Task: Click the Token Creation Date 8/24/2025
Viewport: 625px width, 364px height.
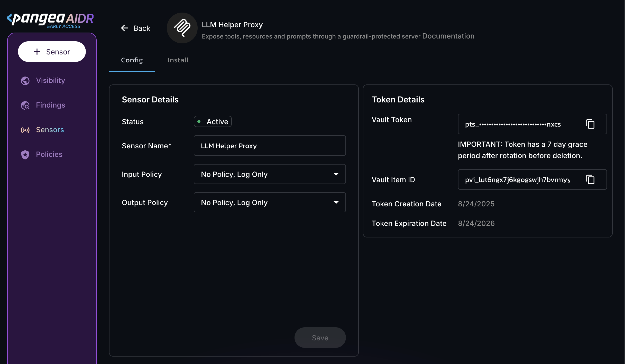Action: (x=476, y=204)
